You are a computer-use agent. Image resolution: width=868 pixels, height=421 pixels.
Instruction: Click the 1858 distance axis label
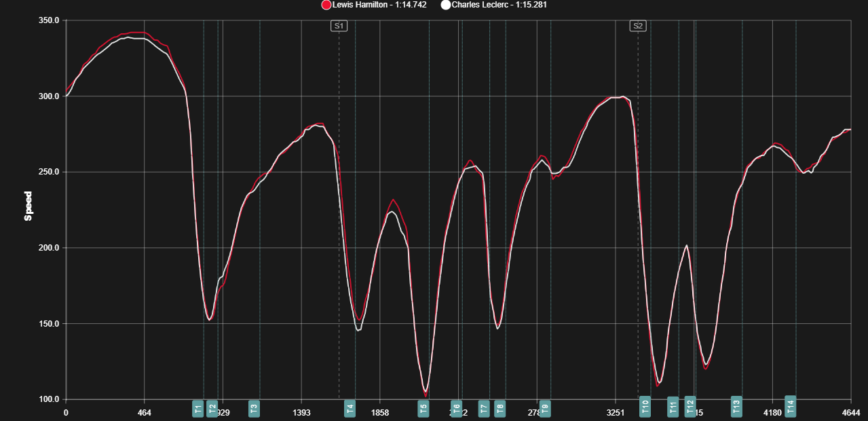point(380,412)
